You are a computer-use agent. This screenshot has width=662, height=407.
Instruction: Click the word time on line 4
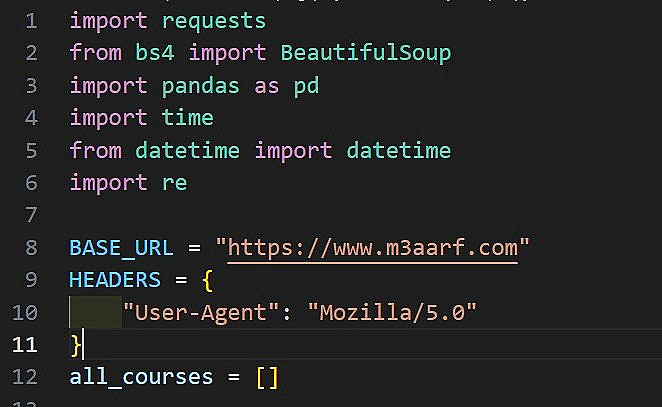pyautogui.click(x=188, y=117)
